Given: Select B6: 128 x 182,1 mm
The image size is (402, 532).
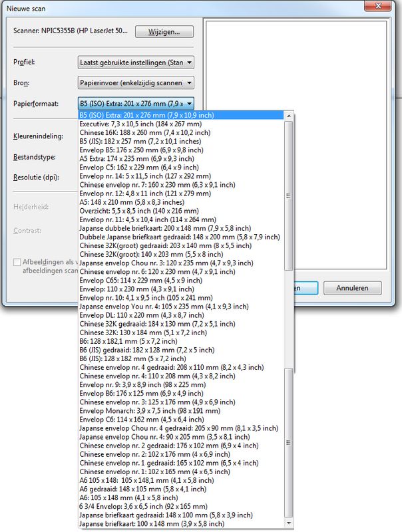Looking at the screenshot, I should pyautogui.click(x=181, y=341).
